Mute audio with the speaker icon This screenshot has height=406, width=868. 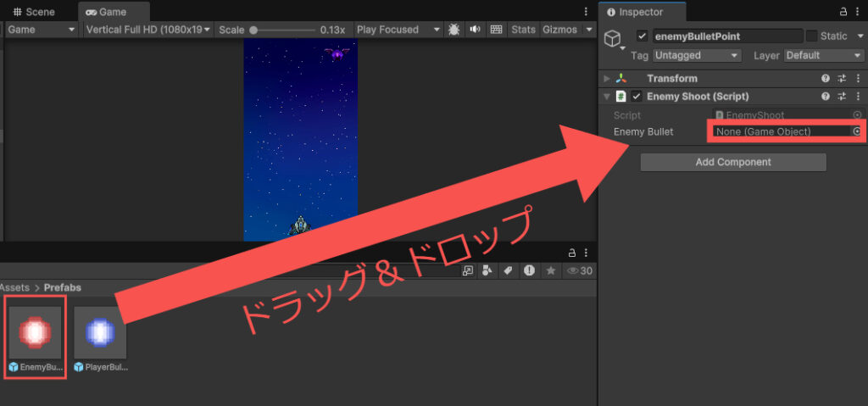476,30
